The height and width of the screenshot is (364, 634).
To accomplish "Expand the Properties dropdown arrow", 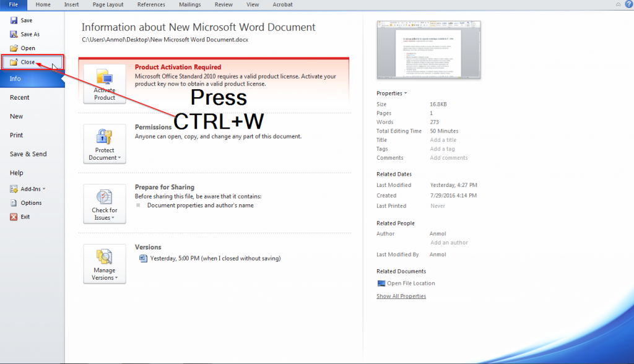I will tap(406, 93).
